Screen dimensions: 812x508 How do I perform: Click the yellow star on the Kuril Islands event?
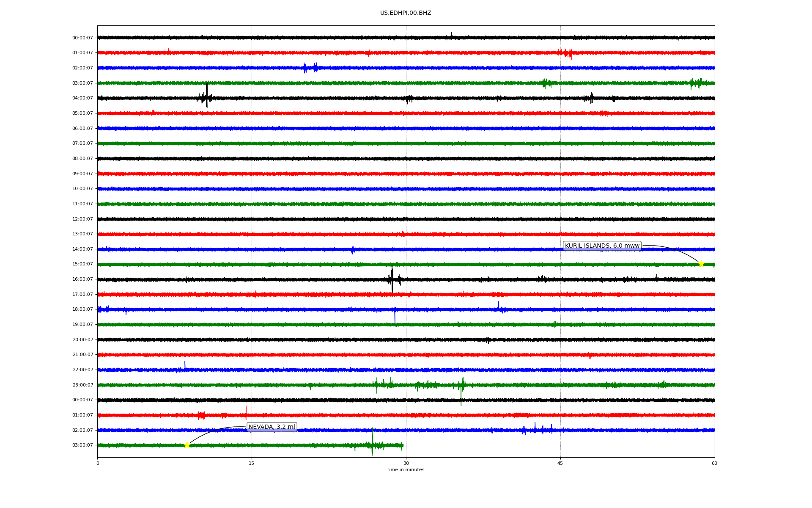[x=701, y=264]
